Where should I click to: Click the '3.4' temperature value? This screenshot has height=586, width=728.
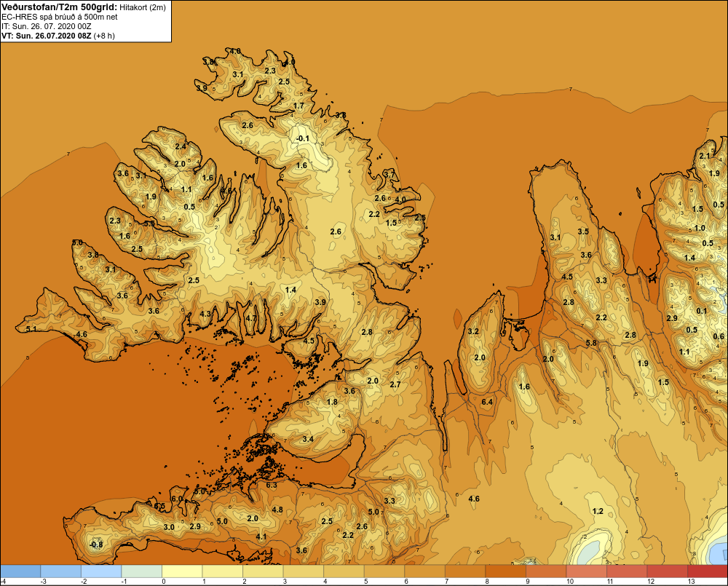coord(308,439)
